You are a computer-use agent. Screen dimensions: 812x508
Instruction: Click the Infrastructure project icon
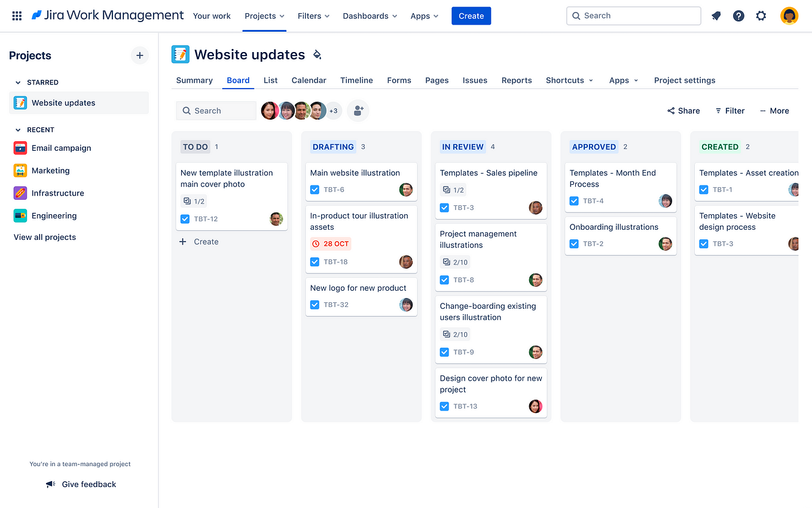pos(20,193)
